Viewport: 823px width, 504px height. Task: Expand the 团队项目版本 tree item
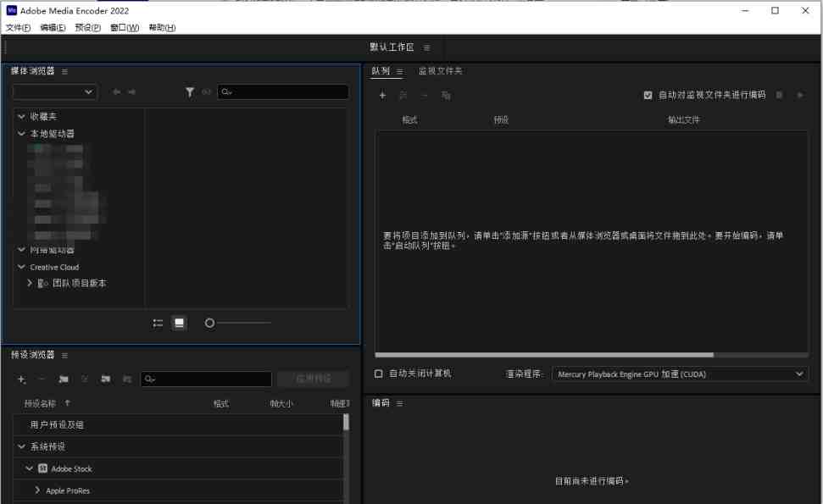31,282
